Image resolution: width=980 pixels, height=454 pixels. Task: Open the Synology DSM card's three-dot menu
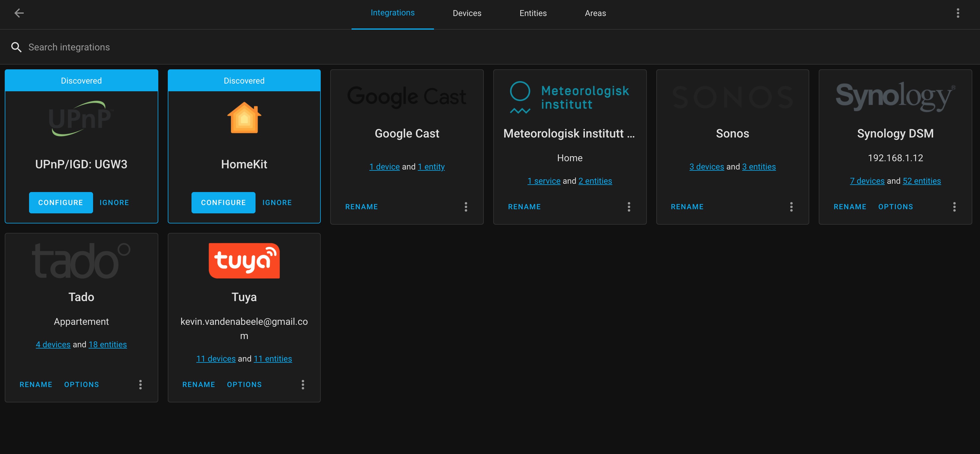point(955,207)
